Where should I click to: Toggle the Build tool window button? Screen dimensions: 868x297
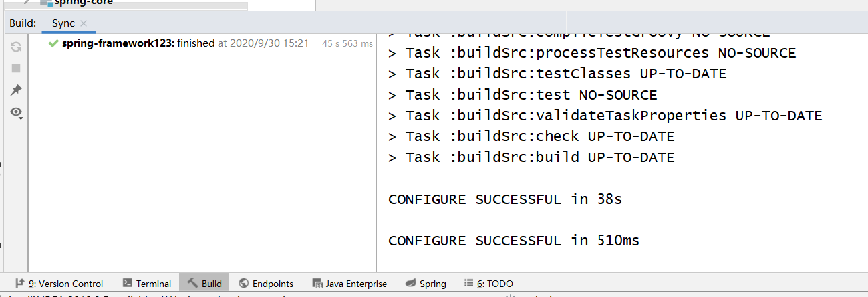(x=204, y=284)
